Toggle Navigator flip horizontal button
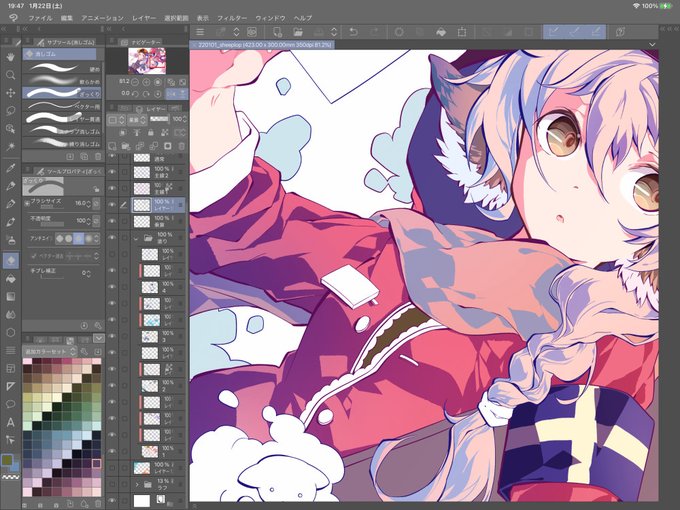This screenshot has height=510, width=680. point(171,93)
